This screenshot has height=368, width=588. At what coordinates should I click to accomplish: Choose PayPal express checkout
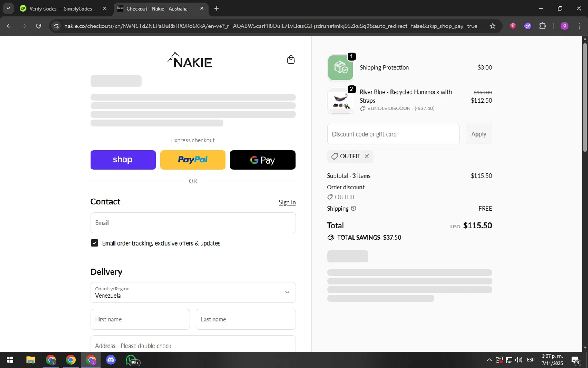point(193,160)
